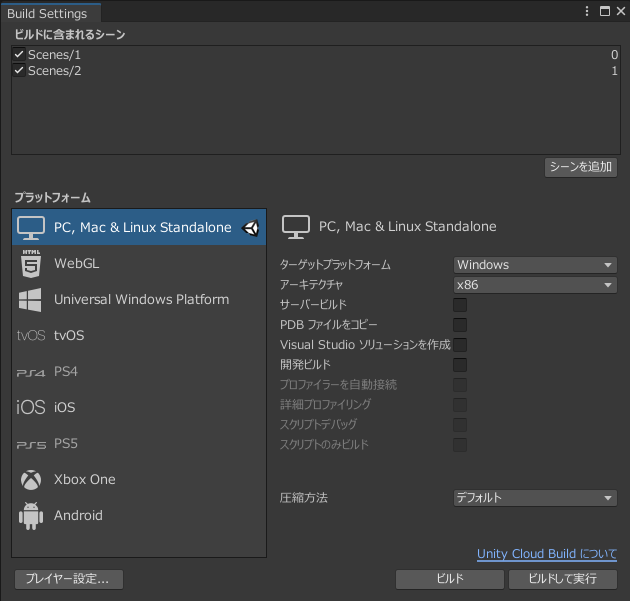Select tvOS platform name in the list
Image resolution: width=630 pixels, height=601 pixels.
pyautogui.click(x=69, y=335)
